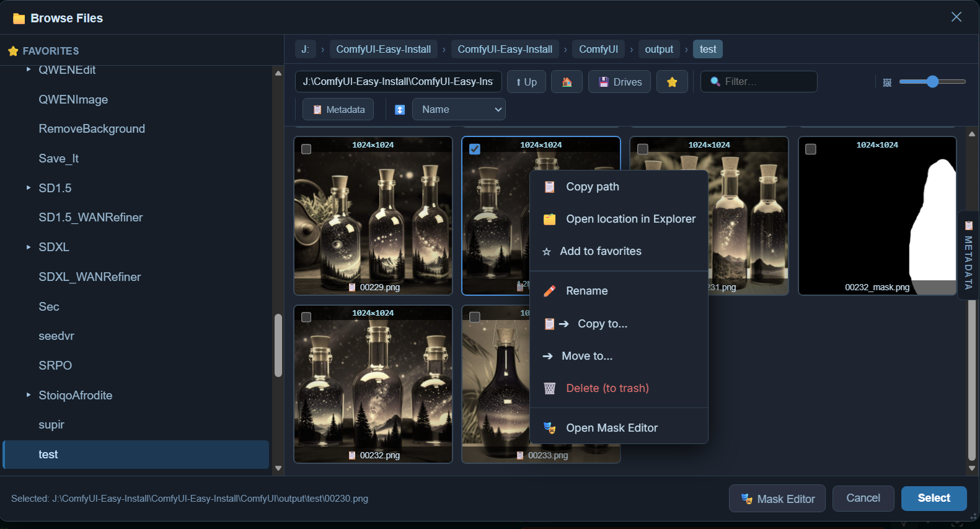The width and height of the screenshot is (980, 529).
Task: Click the Cancel button
Action: 863,498
